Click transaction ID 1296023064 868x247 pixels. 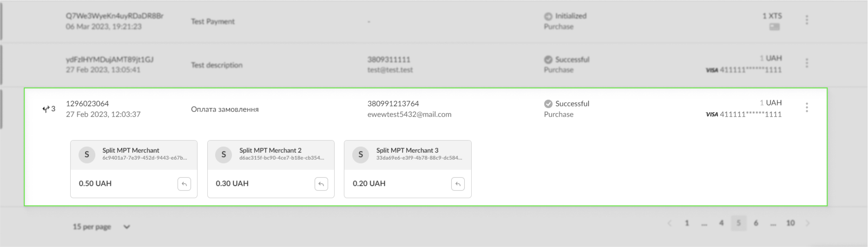pyautogui.click(x=87, y=104)
